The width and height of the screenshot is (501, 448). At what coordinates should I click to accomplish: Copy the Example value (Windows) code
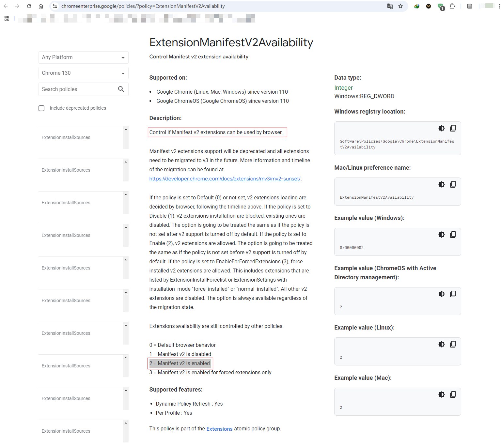coord(453,235)
